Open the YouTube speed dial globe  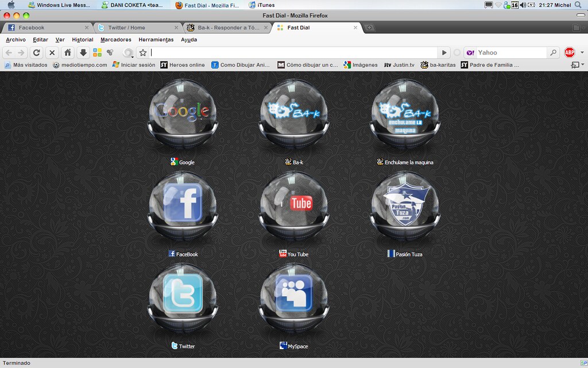click(294, 204)
